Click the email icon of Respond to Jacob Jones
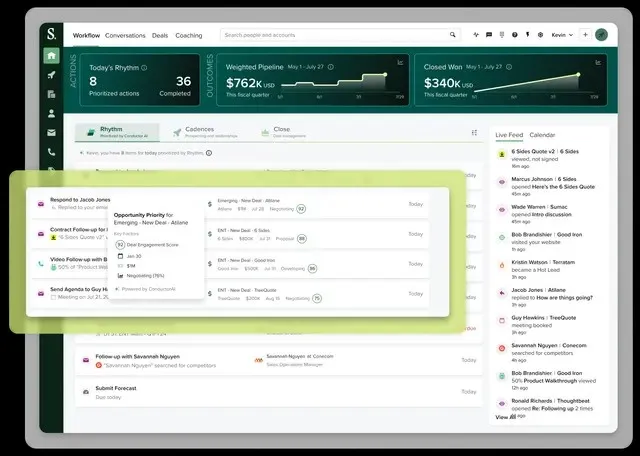Screen dimensions: 640x456 [x=41, y=204]
